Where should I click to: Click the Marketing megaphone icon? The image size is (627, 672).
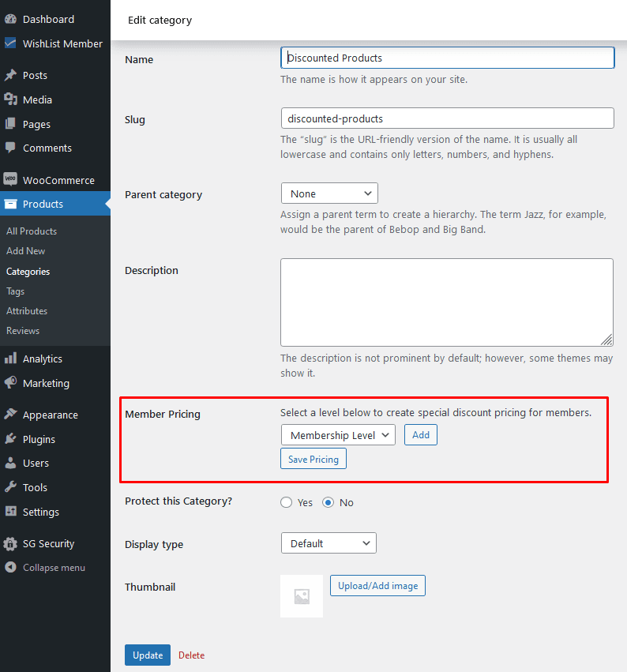click(x=11, y=382)
